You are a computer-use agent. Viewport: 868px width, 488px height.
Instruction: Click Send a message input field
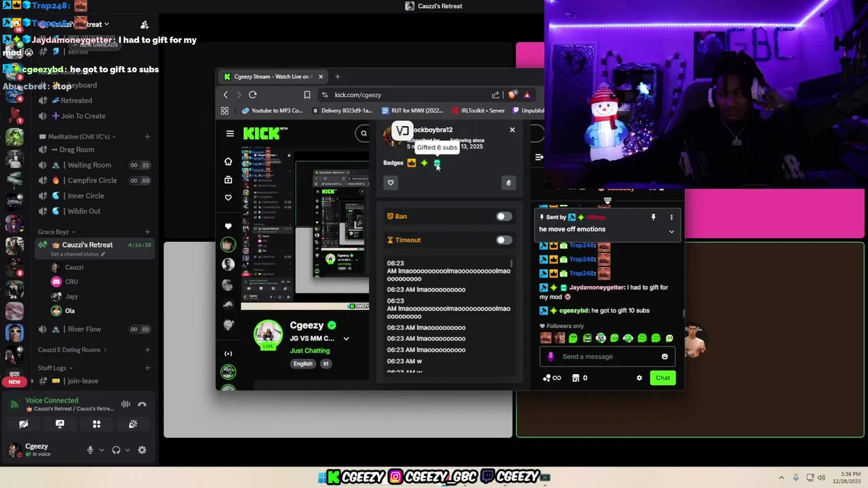tap(608, 357)
